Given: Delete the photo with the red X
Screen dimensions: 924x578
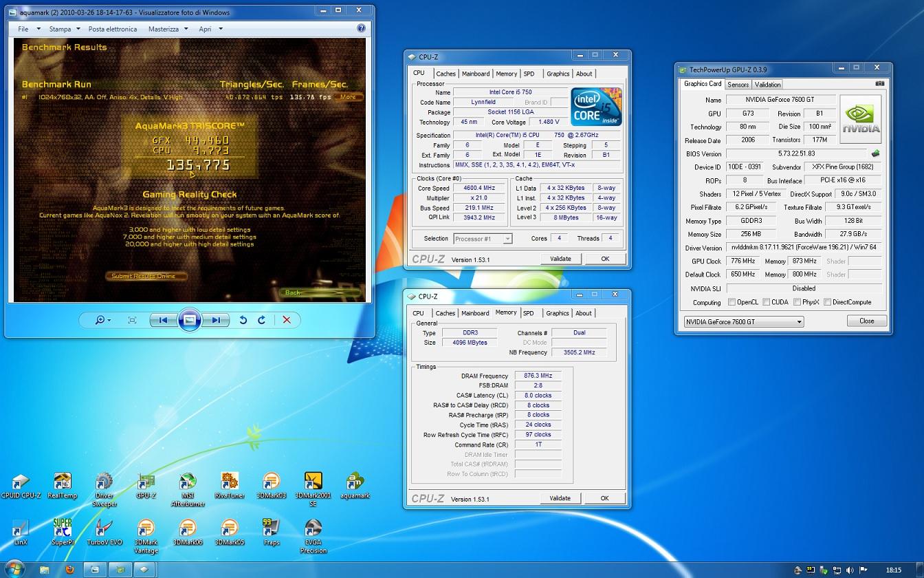Looking at the screenshot, I should coord(287,320).
